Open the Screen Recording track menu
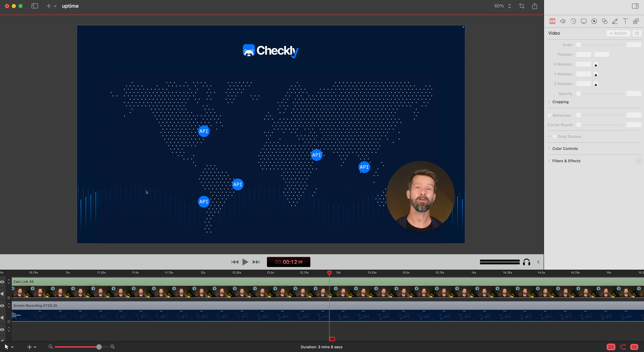Image resolution: width=644 pixels, height=352 pixels. pyautogui.click(x=9, y=322)
